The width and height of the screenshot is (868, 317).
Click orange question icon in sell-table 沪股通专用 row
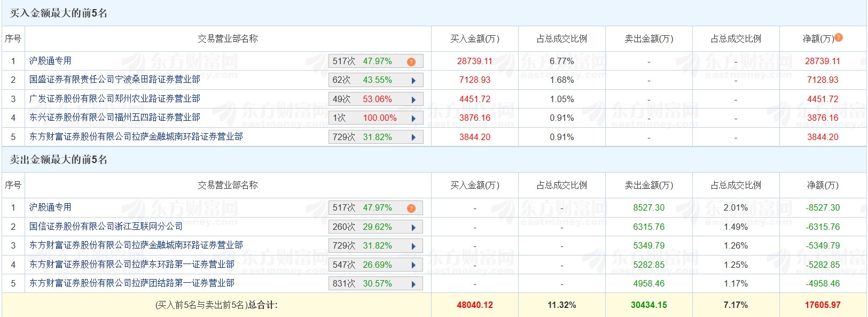[411, 208]
